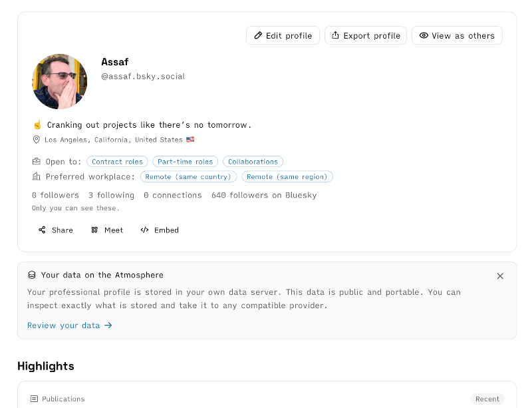Screen dimensions: 532x408
Task: Click the Export profile upload icon
Action: pyautogui.click(x=335, y=35)
